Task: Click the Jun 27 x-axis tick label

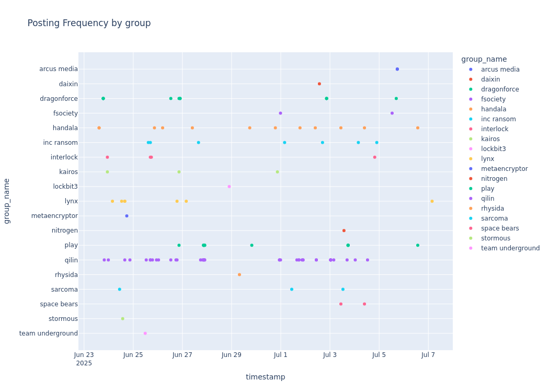Action: pos(182,355)
